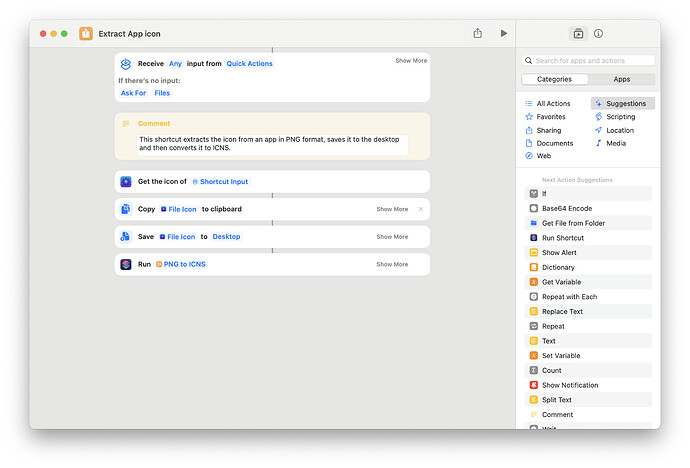Click the Extract App icon title
690x468 pixels.
[129, 34]
